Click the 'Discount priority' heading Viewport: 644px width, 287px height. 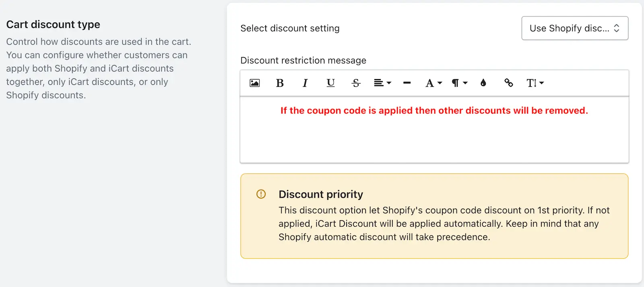(321, 195)
